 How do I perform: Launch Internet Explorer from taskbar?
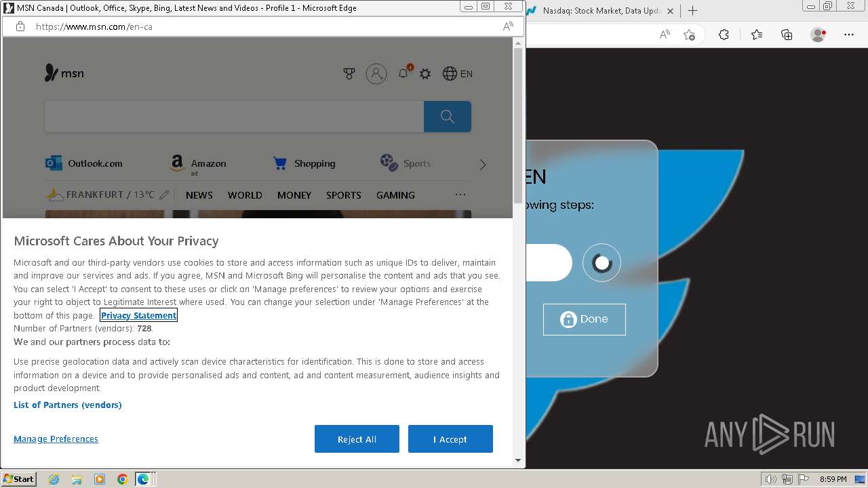[x=54, y=479]
